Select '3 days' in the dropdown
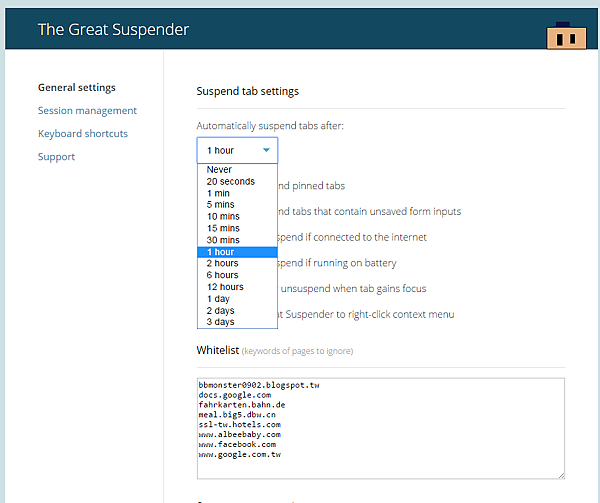600x503 pixels. (x=221, y=322)
